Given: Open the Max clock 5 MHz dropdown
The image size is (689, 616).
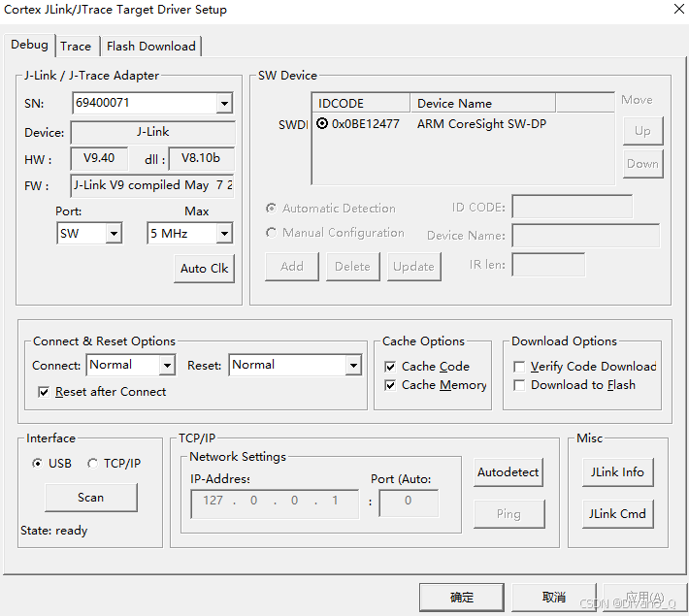Looking at the screenshot, I should click(x=224, y=234).
